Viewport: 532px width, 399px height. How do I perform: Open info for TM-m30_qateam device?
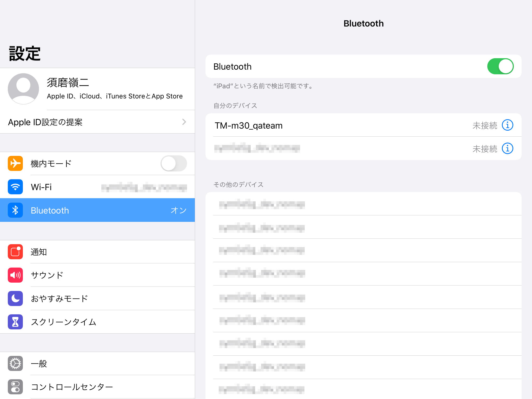pos(507,125)
